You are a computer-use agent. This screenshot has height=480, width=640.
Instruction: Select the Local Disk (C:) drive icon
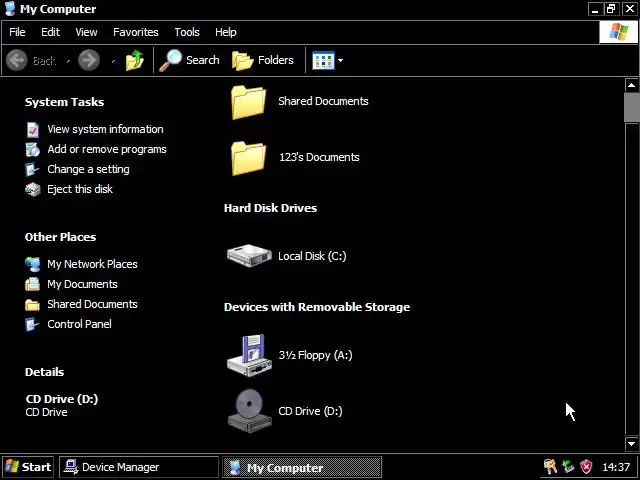249,256
